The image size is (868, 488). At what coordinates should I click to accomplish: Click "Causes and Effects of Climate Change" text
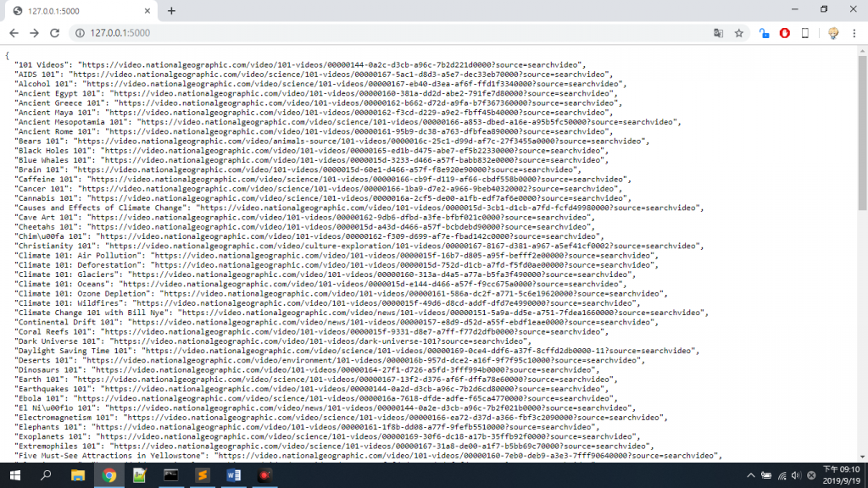[x=103, y=208]
